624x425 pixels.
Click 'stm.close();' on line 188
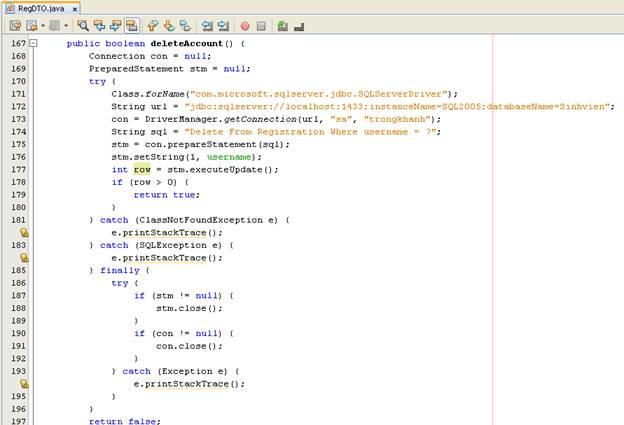click(189, 308)
